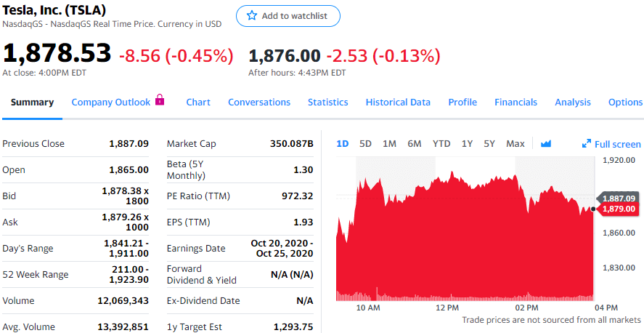Open the Chart tab

[x=198, y=103]
